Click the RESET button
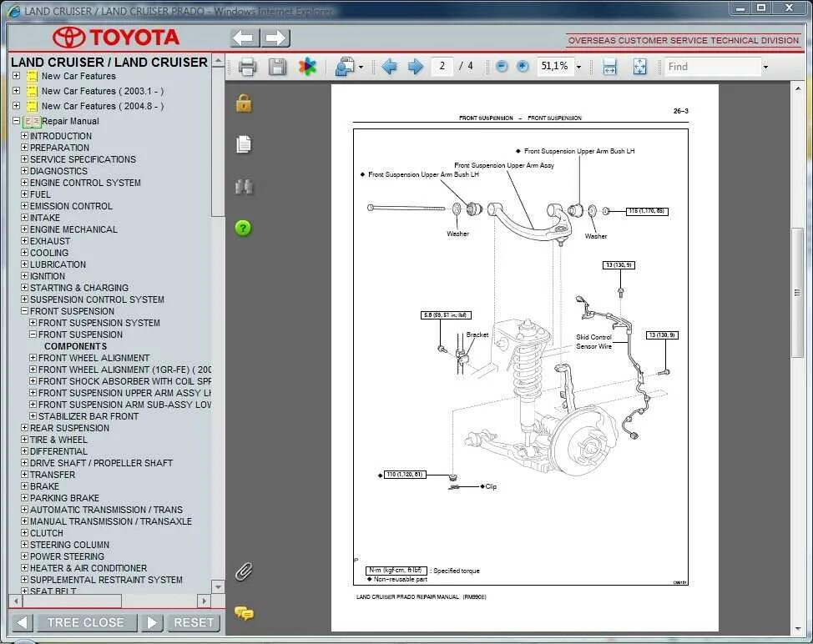Viewport: 813px width, 644px height. click(194, 622)
